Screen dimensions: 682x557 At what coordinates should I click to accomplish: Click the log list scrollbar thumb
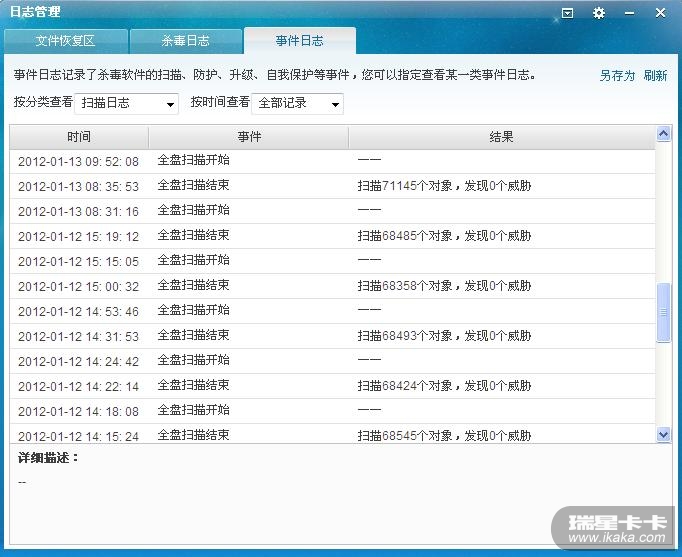click(x=663, y=312)
